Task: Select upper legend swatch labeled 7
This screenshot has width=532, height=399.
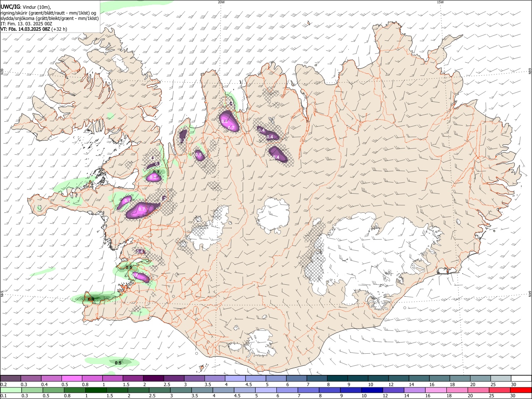Action: point(316,378)
